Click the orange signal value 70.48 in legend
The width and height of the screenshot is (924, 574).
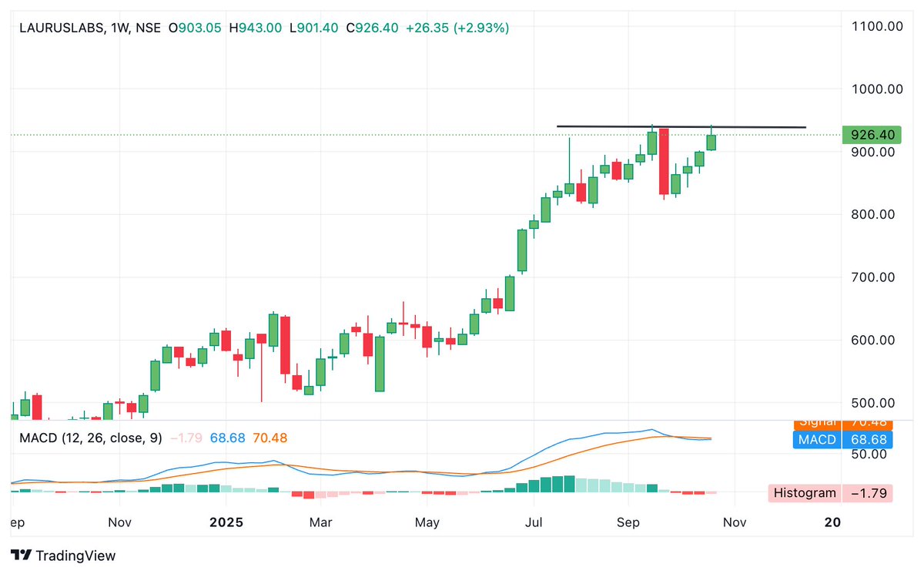(269, 438)
